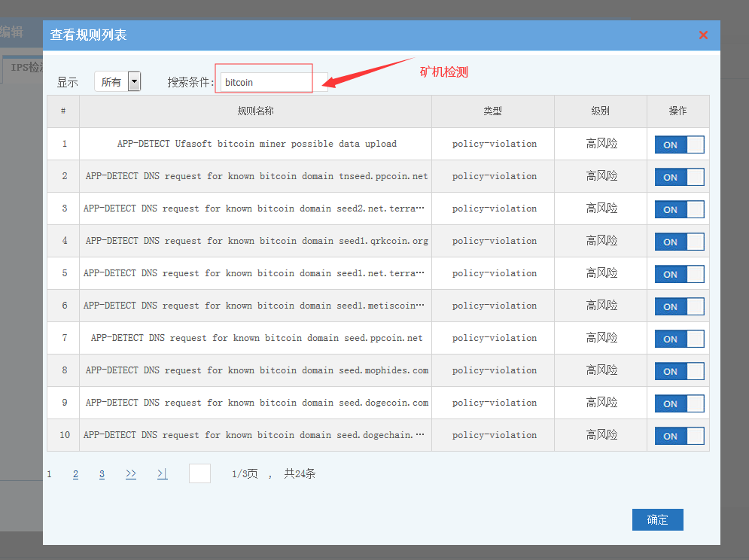The height and width of the screenshot is (560, 749).
Task: Select the IPS tab behind the dialog
Action: pos(23,67)
